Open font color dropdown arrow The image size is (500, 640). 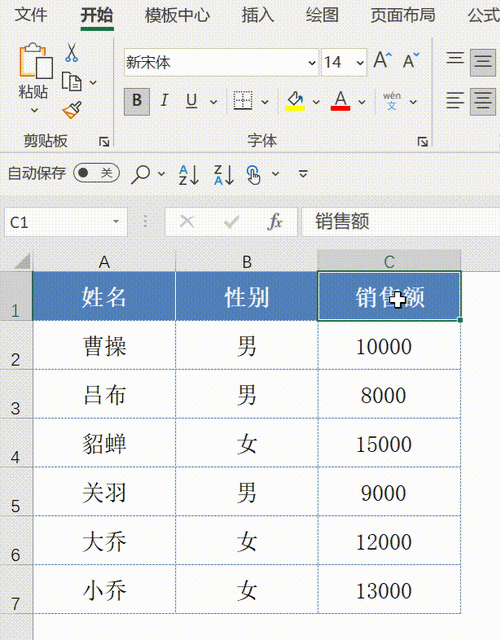(362, 102)
